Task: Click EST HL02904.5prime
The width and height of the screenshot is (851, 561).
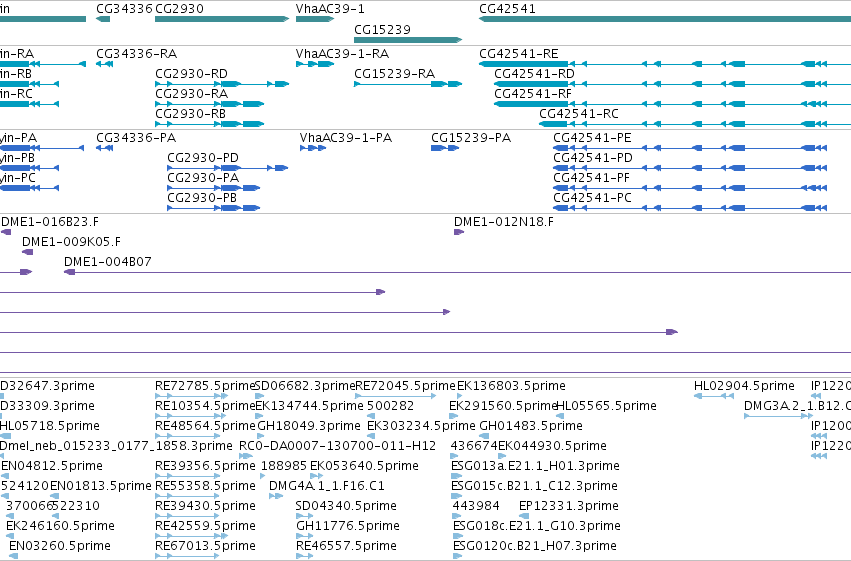Action: [744, 386]
